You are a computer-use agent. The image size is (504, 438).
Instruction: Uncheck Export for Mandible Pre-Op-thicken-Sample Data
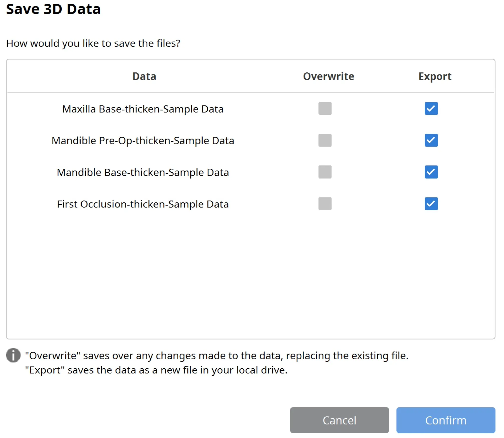pos(431,140)
